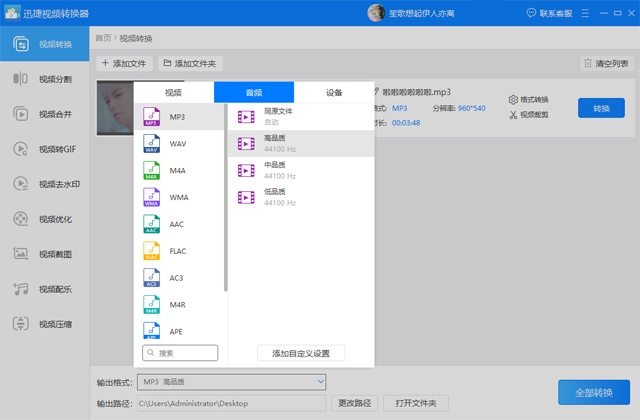Click the blue 转换 button

601,108
